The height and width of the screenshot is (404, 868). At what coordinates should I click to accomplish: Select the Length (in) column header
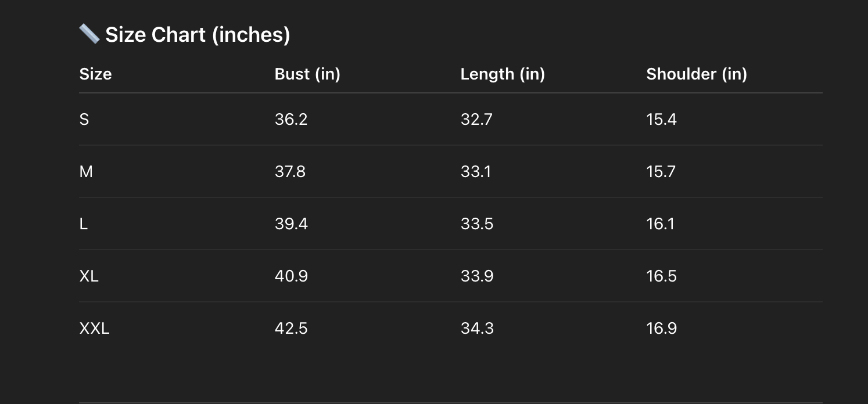click(503, 74)
